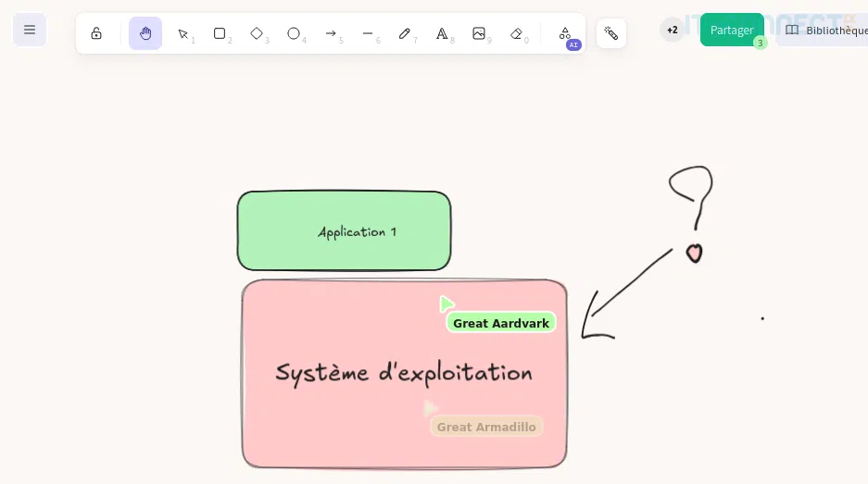This screenshot has width=868, height=484.
Task: Select the Text tool
Action: pos(442,33)
